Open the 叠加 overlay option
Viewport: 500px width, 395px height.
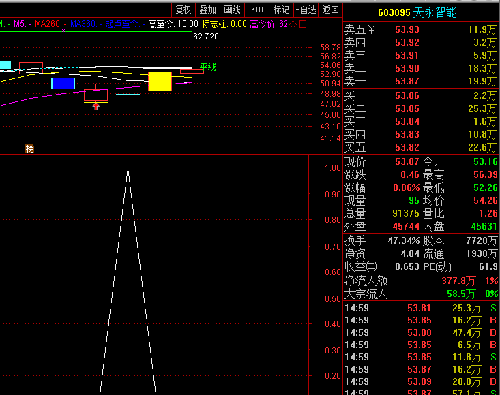tap(208, 10)
